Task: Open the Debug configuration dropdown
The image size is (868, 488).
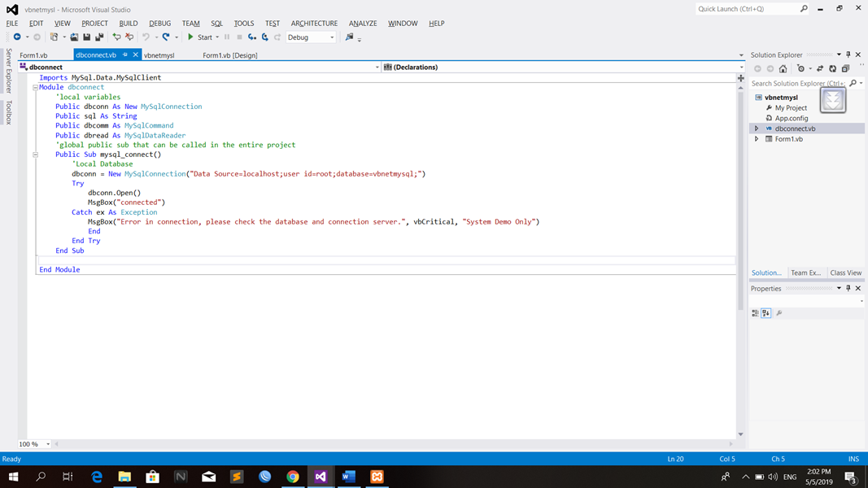Action: click(x=332, y=37)
